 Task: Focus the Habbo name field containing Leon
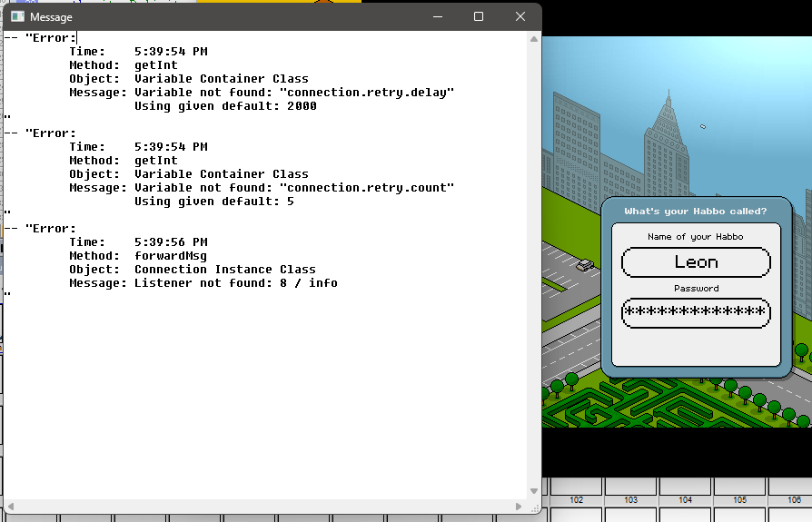pyautogui.click(x=696, y=262)
